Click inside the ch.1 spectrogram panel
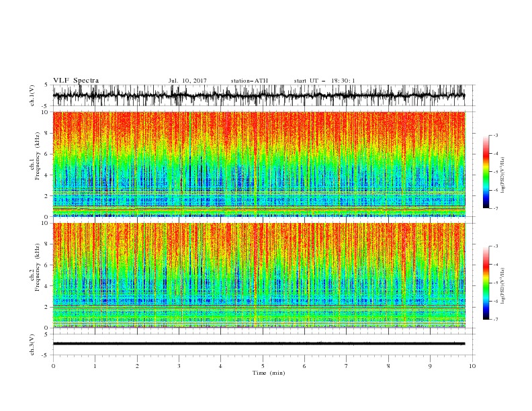The image size is (532, 411). (259, 164)
